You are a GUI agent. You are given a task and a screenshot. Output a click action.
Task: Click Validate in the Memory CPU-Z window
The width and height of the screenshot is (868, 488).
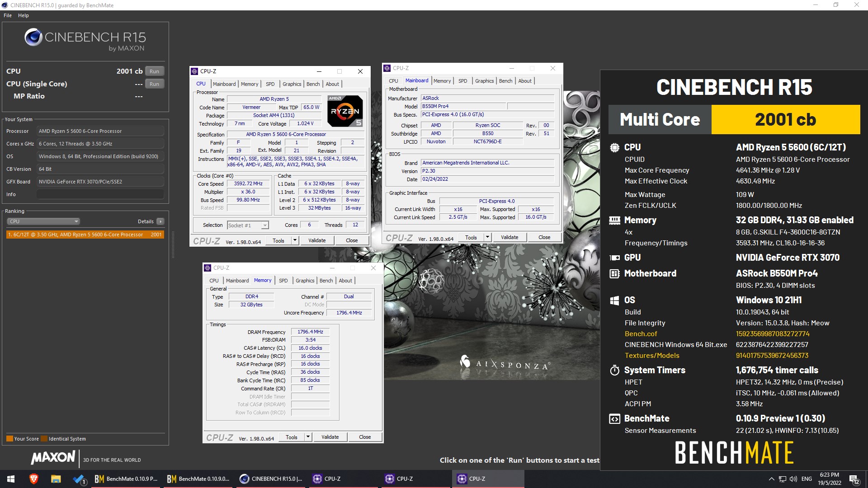pyautogui.click(x=330, y=437)
